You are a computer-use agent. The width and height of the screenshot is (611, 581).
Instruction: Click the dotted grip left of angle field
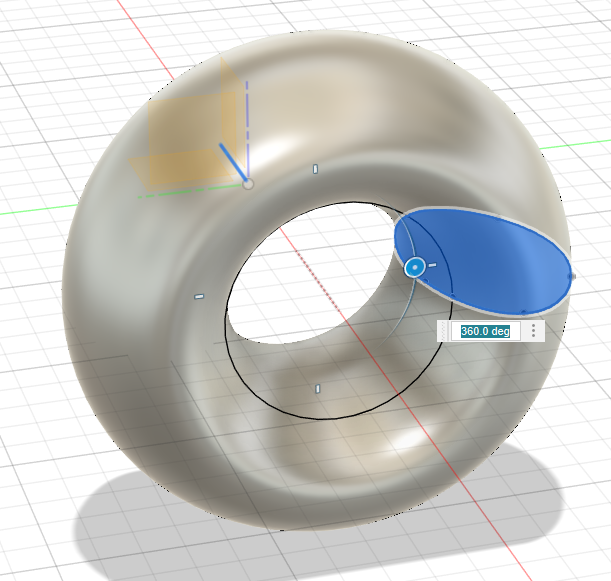pos(447,331)
